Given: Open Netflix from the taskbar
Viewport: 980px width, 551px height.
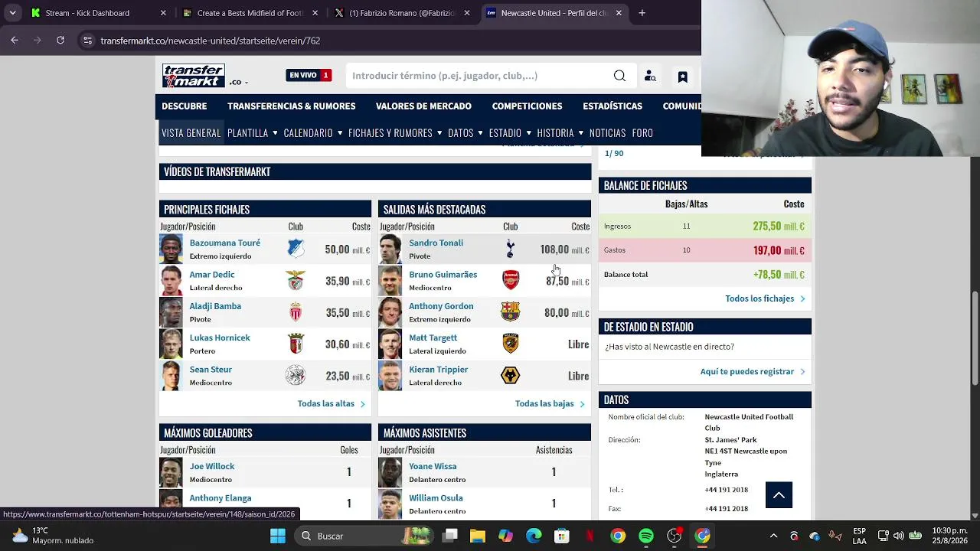Looking at the screenshot, I should click(590, 536).
